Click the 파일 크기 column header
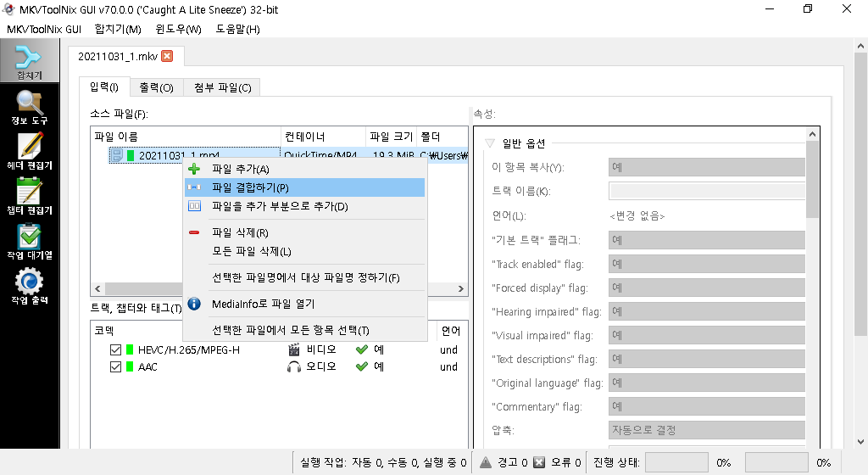The image size is (868, 475). pos(391,137)
